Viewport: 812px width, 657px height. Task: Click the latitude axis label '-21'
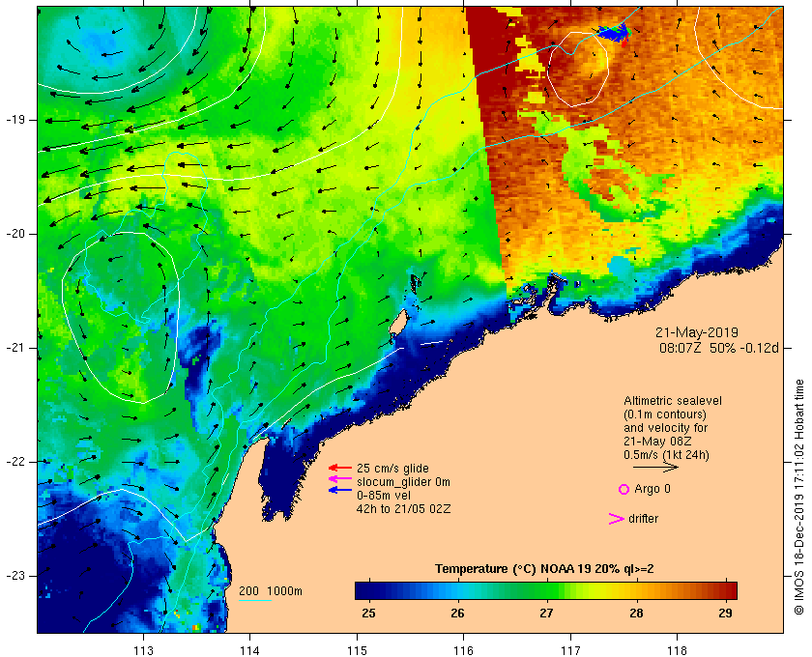(x=15, y=348)
